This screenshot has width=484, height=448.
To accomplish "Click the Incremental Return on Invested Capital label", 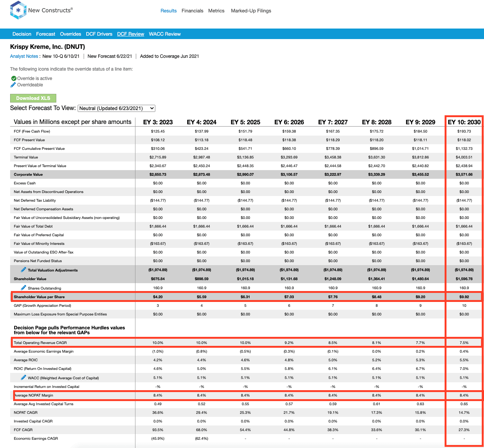I will tap(47, 387).
